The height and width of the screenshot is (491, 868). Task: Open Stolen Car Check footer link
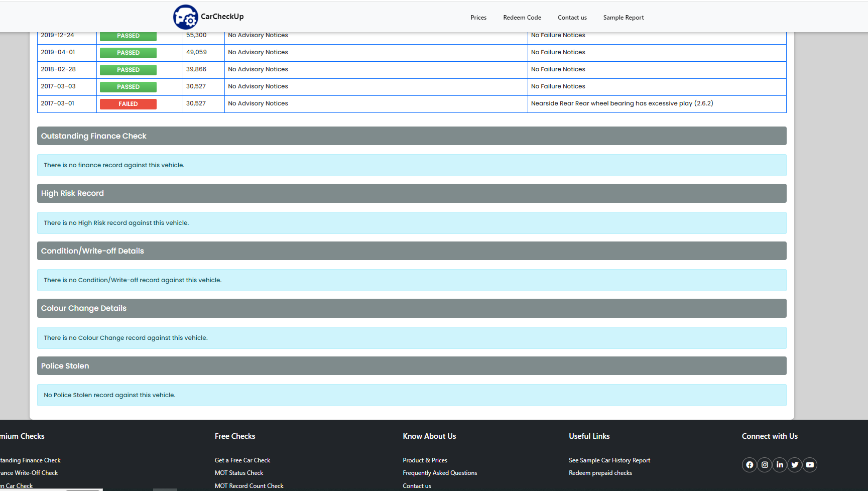tap(16, 486)
